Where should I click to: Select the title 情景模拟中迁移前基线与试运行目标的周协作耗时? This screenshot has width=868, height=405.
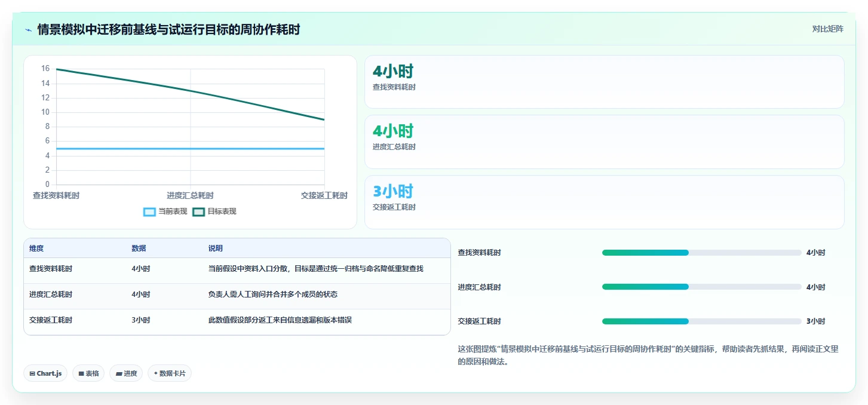168,29
